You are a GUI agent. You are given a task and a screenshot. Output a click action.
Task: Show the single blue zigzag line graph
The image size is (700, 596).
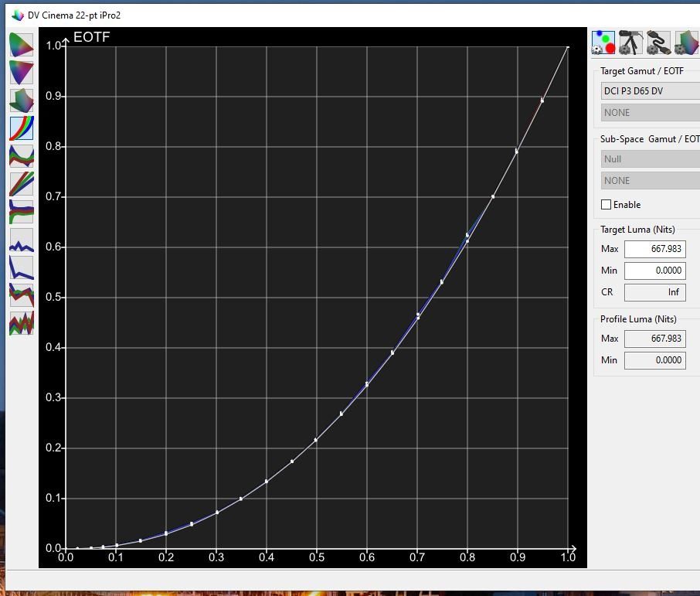coord(22,240)
